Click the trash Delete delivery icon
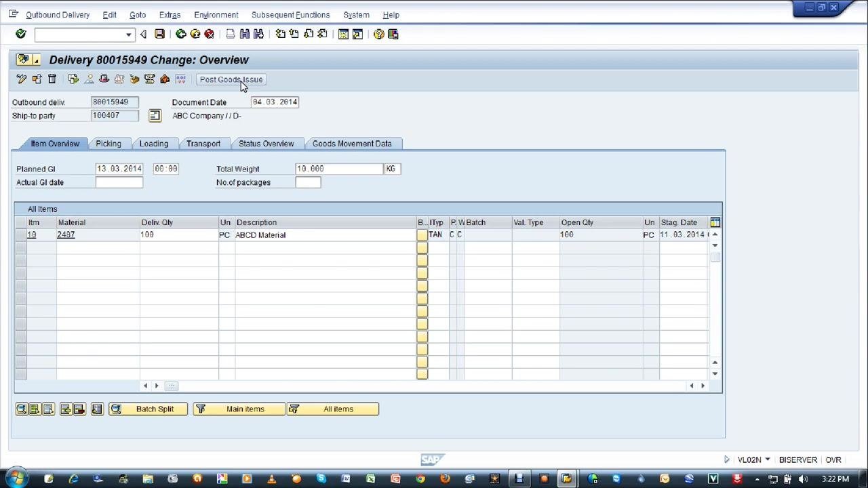This screenshot has width=868, height=488. [52, 79]
